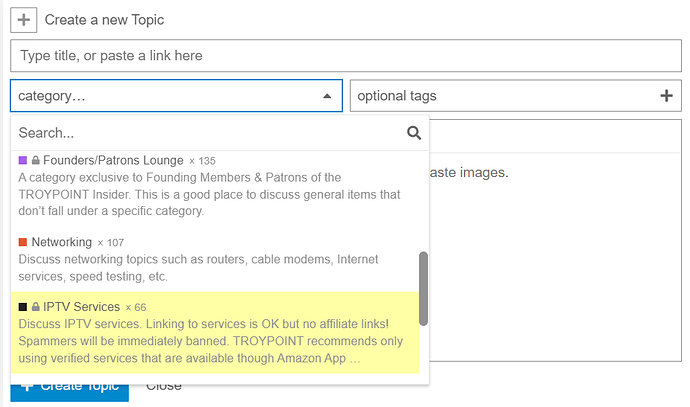690x407 pixels.
Task: Click the lock icon next to Founders/Patrons Lounge
Action: (36, 160)
